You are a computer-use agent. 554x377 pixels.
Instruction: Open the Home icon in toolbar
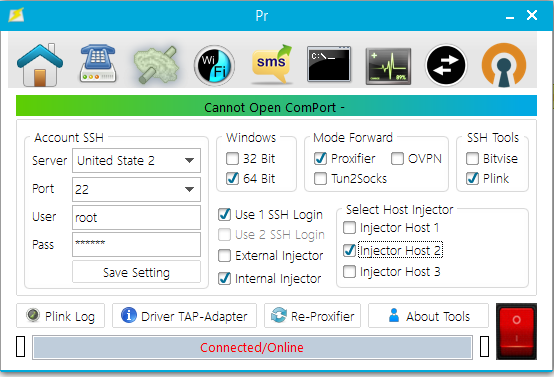point(40,65)
